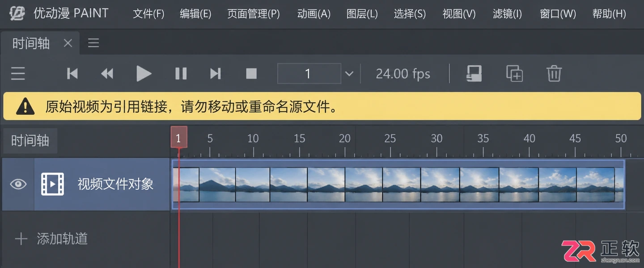Click the 优动漫 PAINT app logo icon
644x268 pixels.
[17, 14]
